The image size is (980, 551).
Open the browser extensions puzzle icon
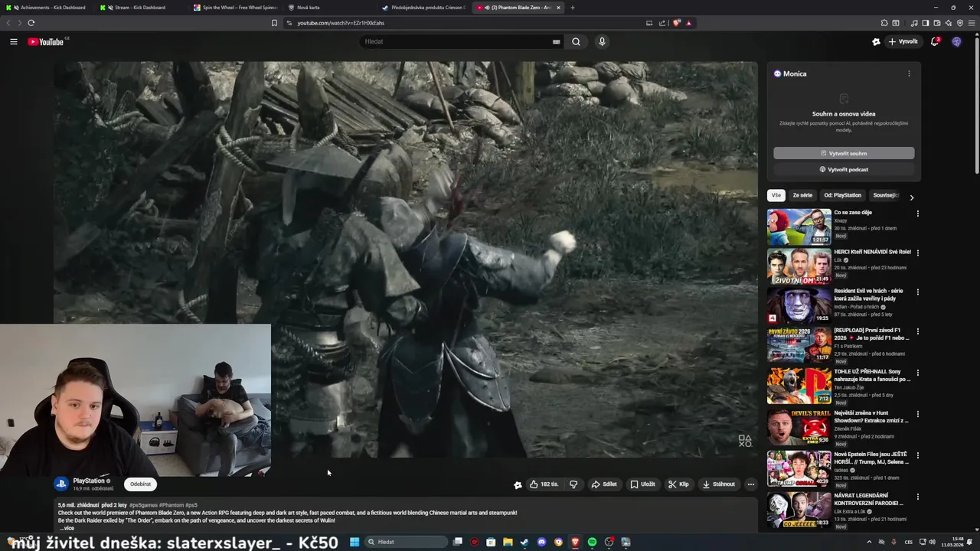[884, 23]
